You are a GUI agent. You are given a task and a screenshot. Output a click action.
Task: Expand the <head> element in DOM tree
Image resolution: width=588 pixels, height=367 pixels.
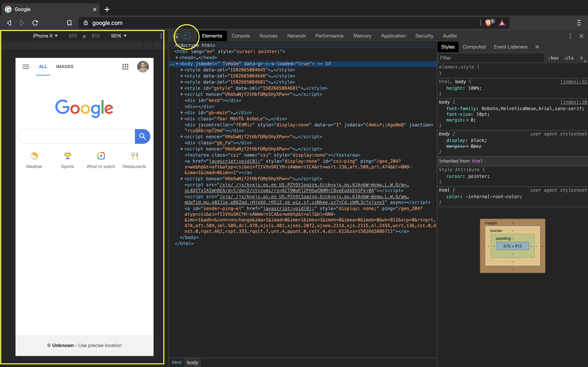click(177, 57)
